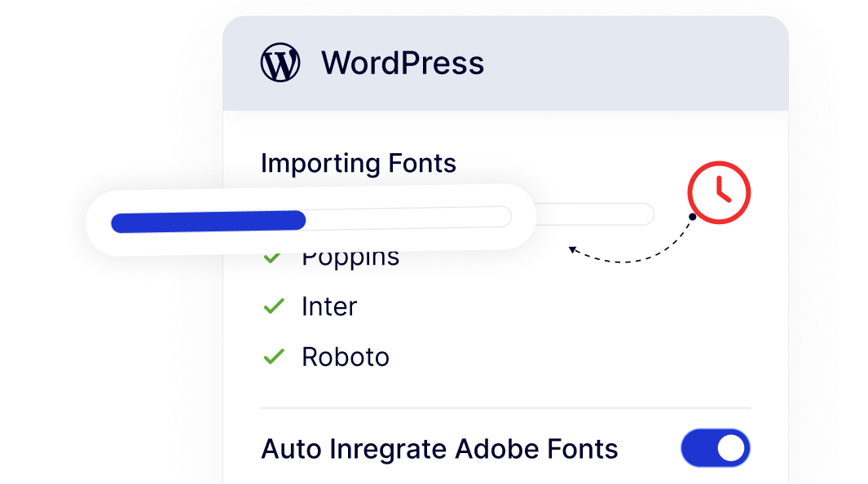Click the green checkmark next to Roboto
The height and width of the screenshot is (484, 868).
point(273,357)
